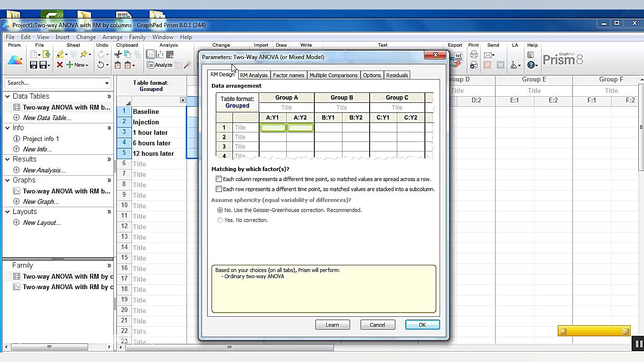Screen dimensions: 644x362
Task: Click the first Analysis group chart icon
Action: 150,54
